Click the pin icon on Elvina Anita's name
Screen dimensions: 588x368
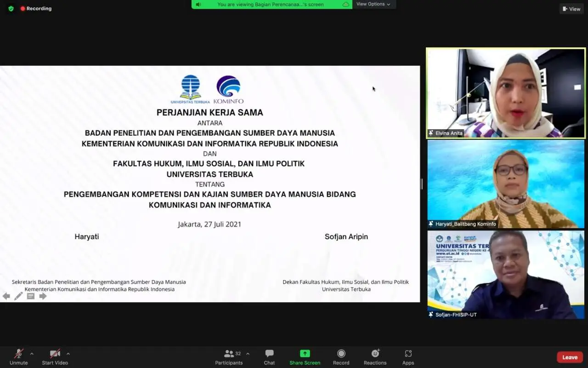point(431,133)
